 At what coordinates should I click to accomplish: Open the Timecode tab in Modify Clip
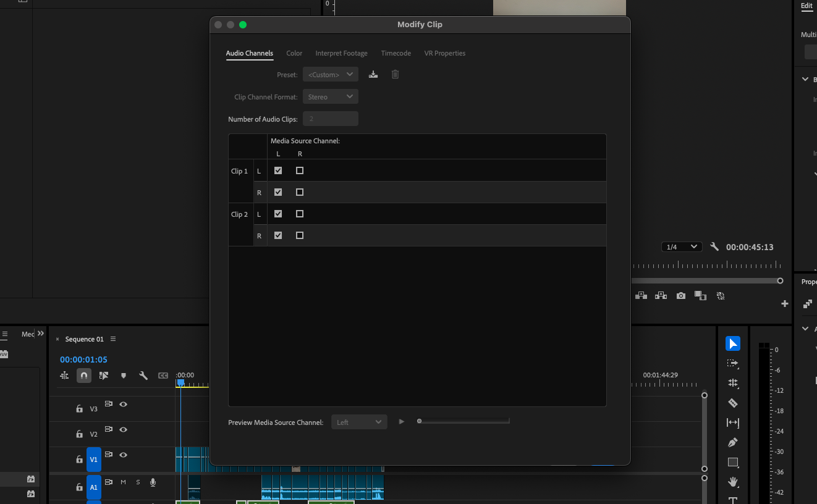pos(396,53)
